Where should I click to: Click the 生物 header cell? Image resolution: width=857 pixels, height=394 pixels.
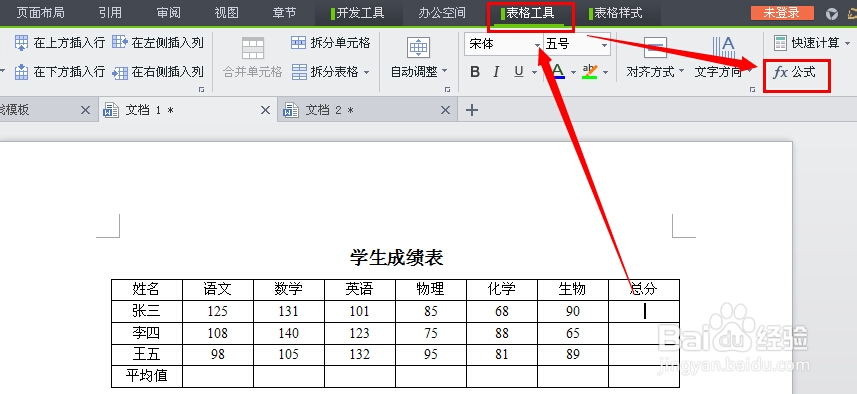tap(573, 289)
